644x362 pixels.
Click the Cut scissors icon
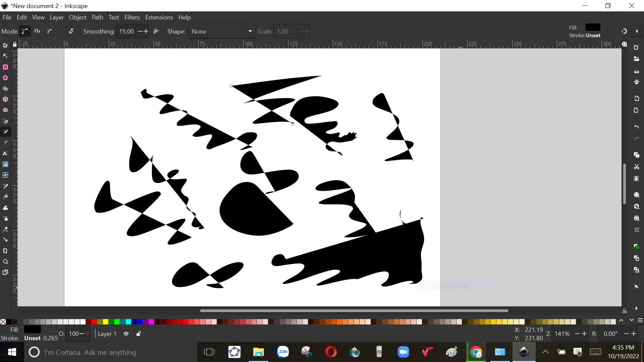pyautogui.click(x=636, y=167)
